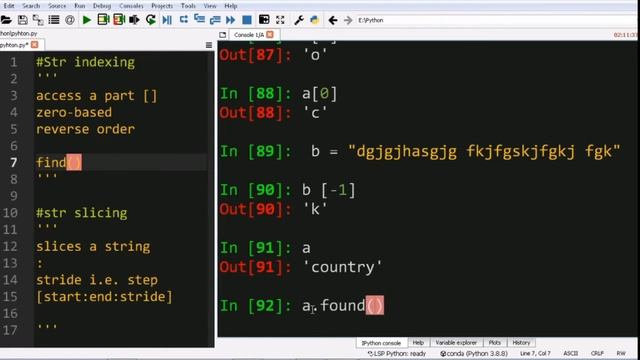640x360 pixels.
Task: Click the debugger Step return icon
Action: (x=215, y=20)
